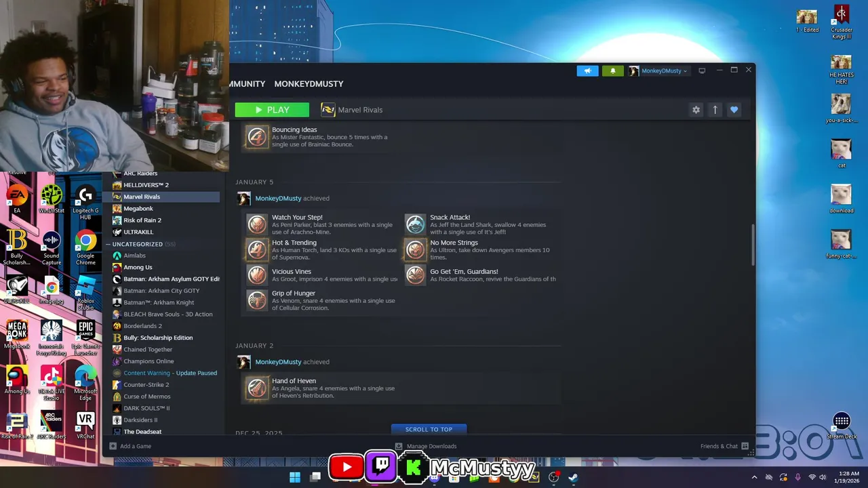Toggle the Marvel Rivals favorite heart icon

[734, 110]
